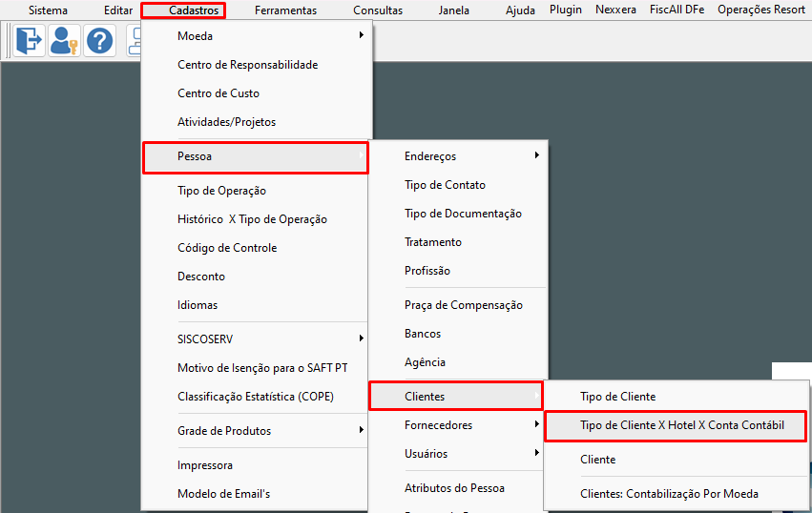Open the Plugin menu
Screen dimensions: 812x513
coord(566,10)
